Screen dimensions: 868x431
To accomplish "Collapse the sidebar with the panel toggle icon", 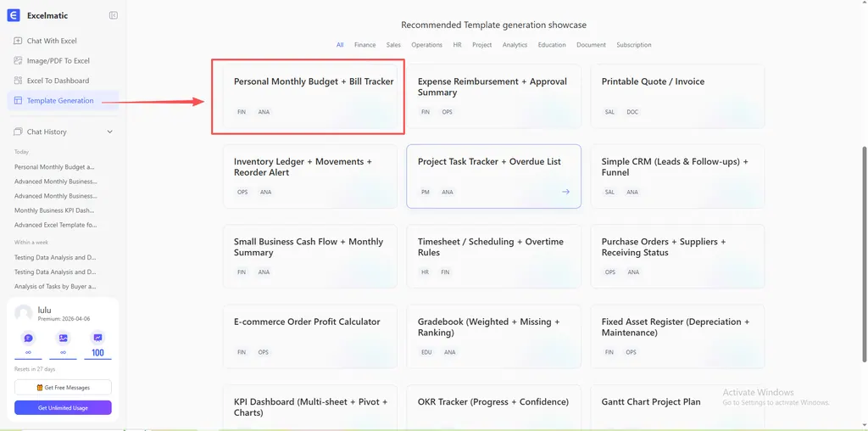I will click(x=114, y=15).
